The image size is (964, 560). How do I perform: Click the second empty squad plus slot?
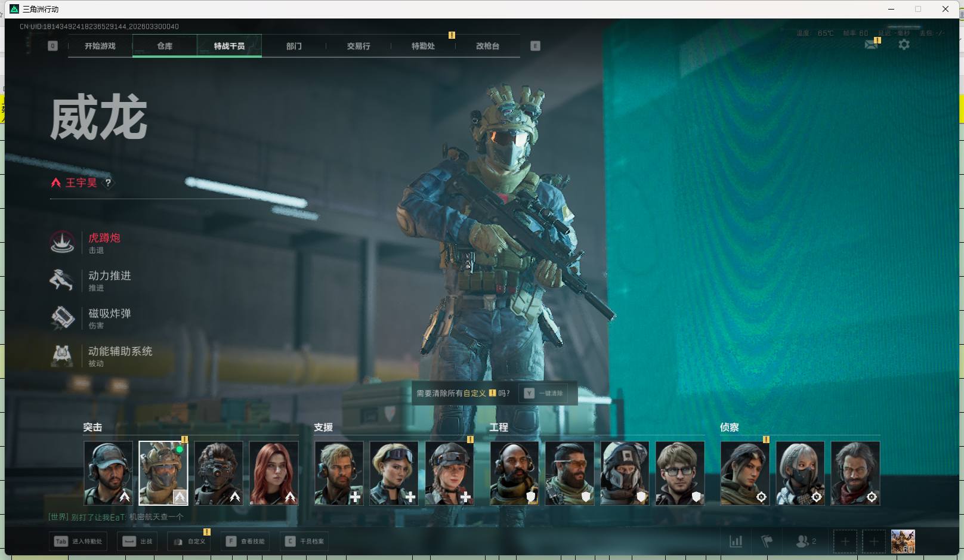coord(874,542)
